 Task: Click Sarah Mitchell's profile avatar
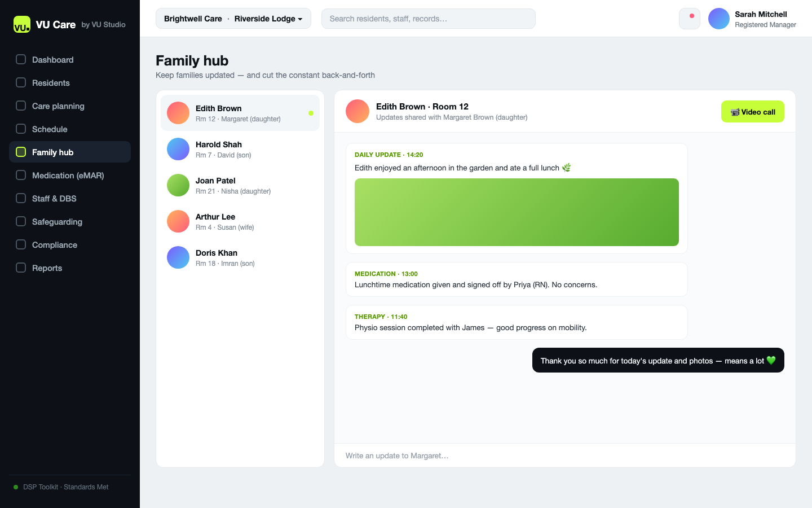tap(719, 19)
